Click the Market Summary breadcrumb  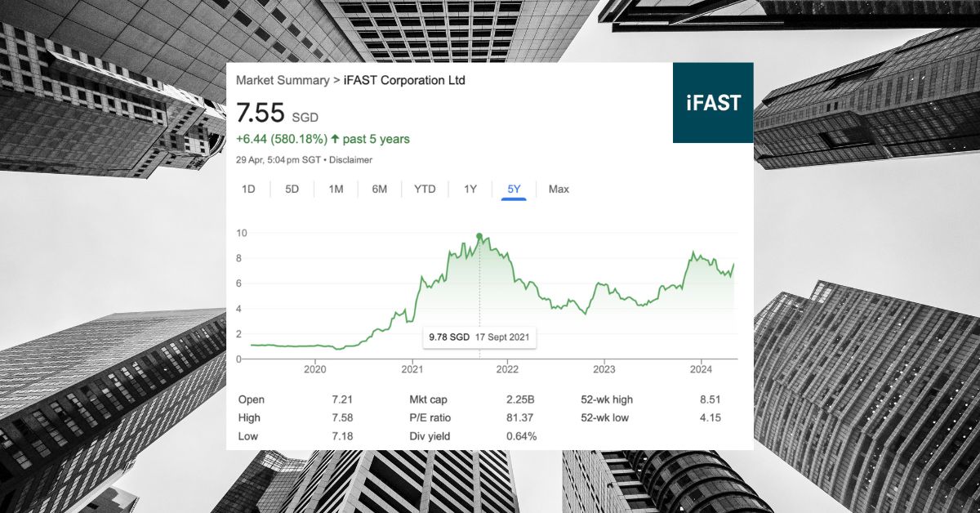click(x=280, y=80)
